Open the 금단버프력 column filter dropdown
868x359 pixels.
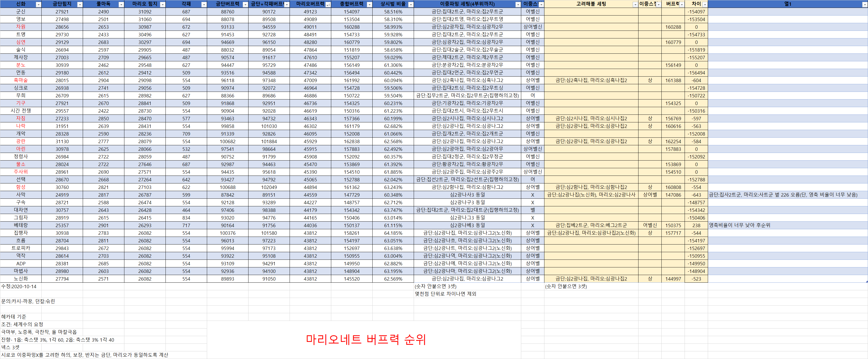pyautogui.click(x=245, y=4)
